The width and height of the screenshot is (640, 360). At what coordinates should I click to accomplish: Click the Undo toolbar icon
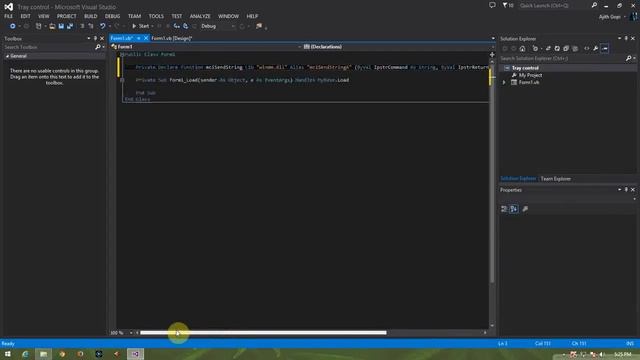pyautogui.click(x=102, y=26)
